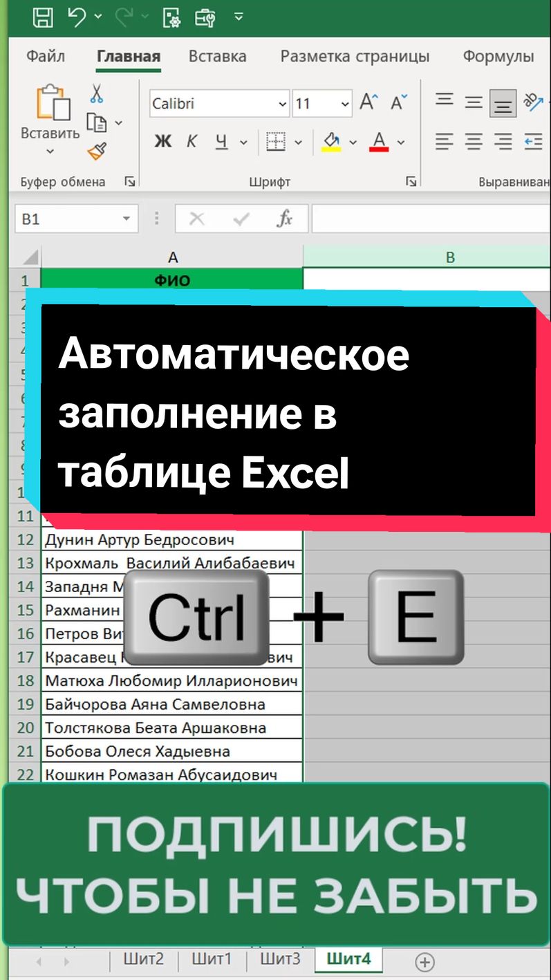The image size is (551, 980).
Task: Undo the last action
Action: [x=78, y=17]
